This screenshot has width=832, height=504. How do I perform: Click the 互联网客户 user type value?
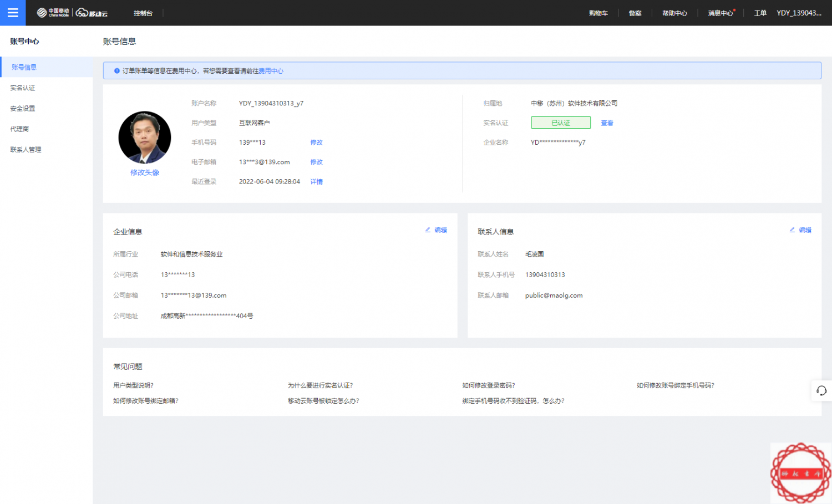[x=254, y=123]
